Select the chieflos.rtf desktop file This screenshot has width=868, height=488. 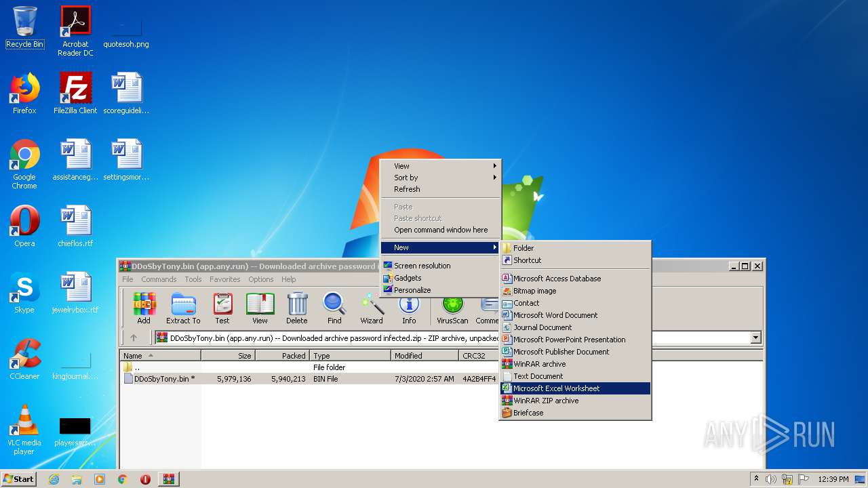click(75, 226)
